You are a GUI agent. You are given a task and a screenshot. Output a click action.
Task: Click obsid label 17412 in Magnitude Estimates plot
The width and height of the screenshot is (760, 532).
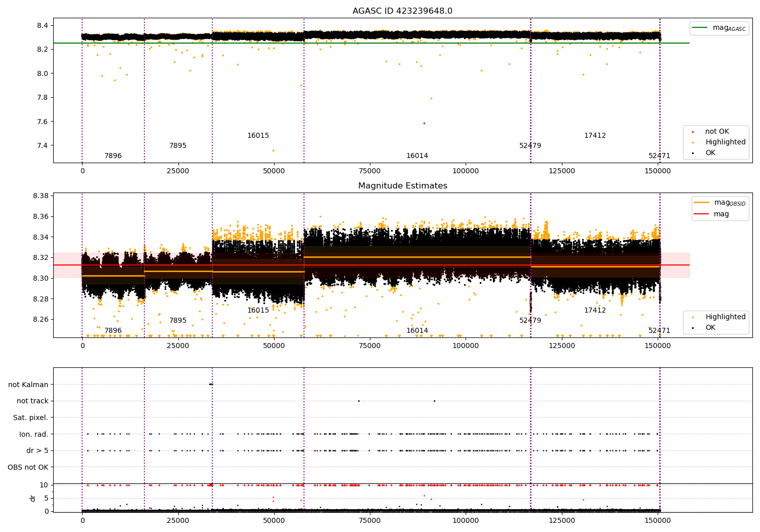595,311
